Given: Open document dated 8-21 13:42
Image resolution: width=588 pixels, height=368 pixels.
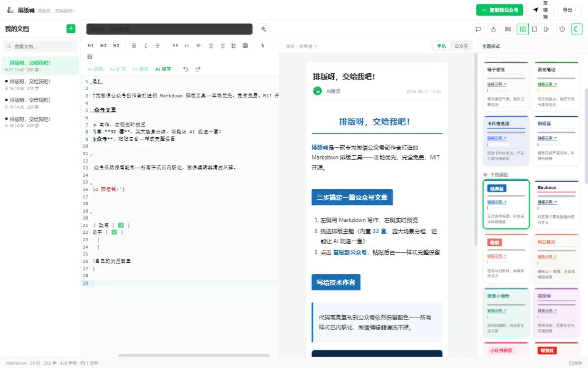Looking at the screenshot, I should click(x=40, y=66).
